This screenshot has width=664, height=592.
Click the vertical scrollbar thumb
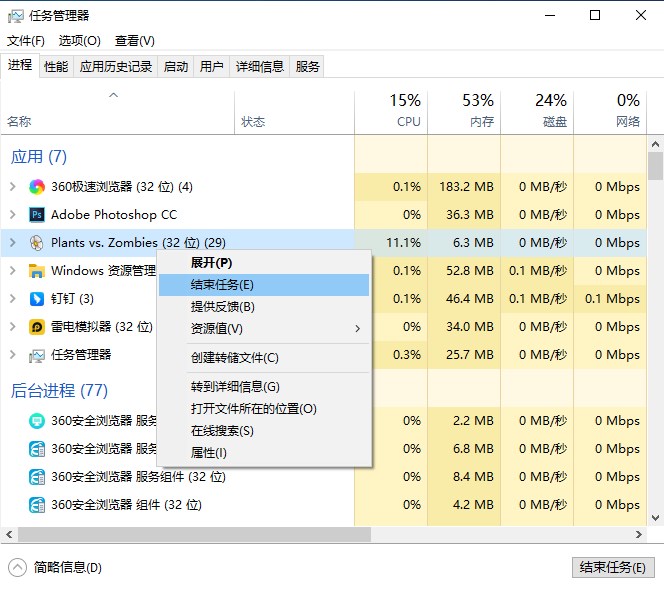[656, 166]
